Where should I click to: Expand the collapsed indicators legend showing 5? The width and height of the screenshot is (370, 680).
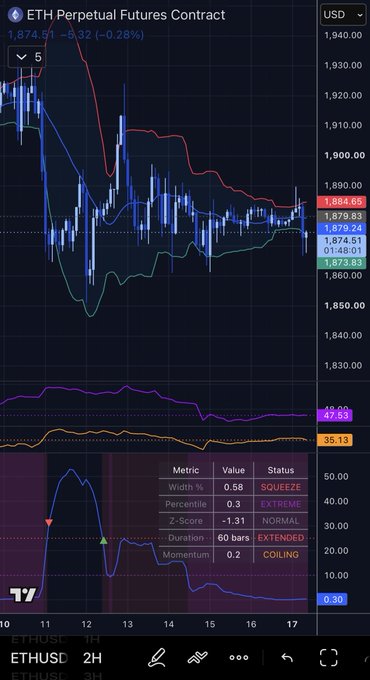[26, 57]
